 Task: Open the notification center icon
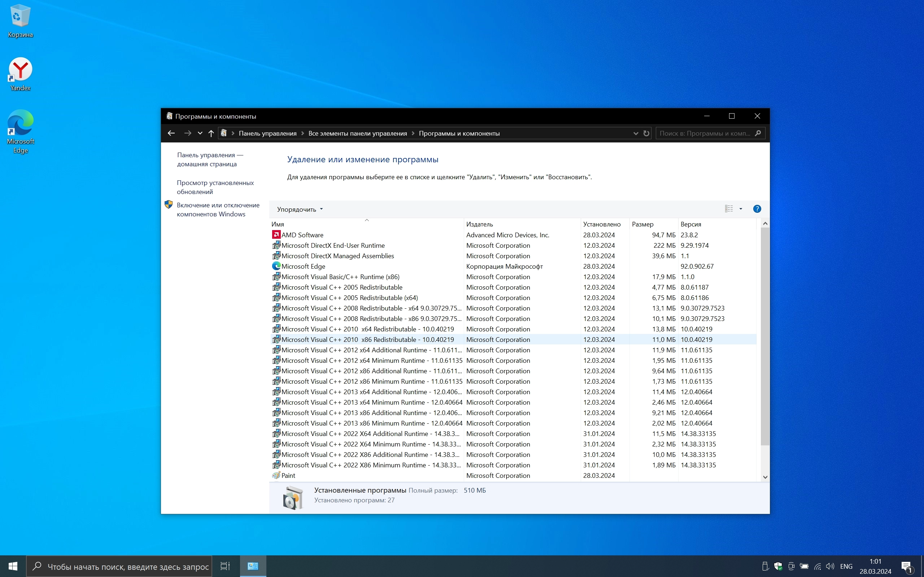point(906,566)
